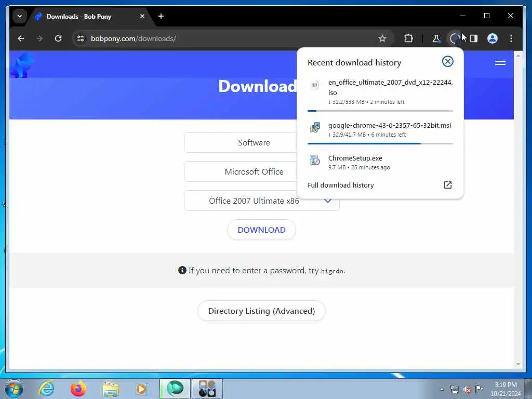Open Windows Explorer folder in taskbar
This screenshot has height=399, width=532.
point(111,390)
